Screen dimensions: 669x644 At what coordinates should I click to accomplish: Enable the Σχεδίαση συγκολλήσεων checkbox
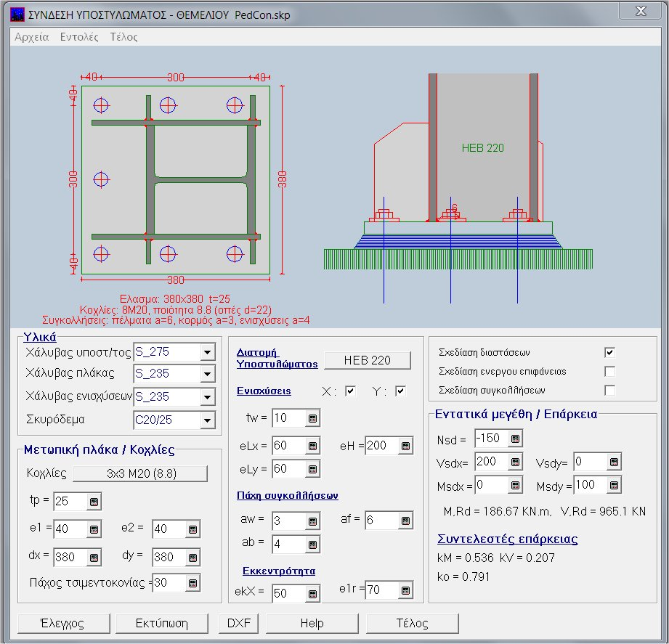tap(610, 391)
